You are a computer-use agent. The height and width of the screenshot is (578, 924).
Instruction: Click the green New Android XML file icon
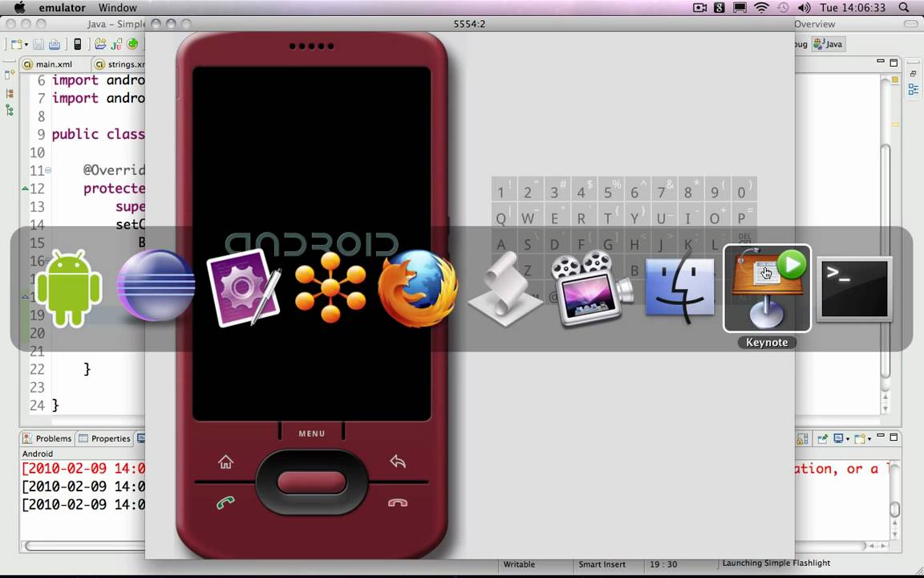(132, 44)
